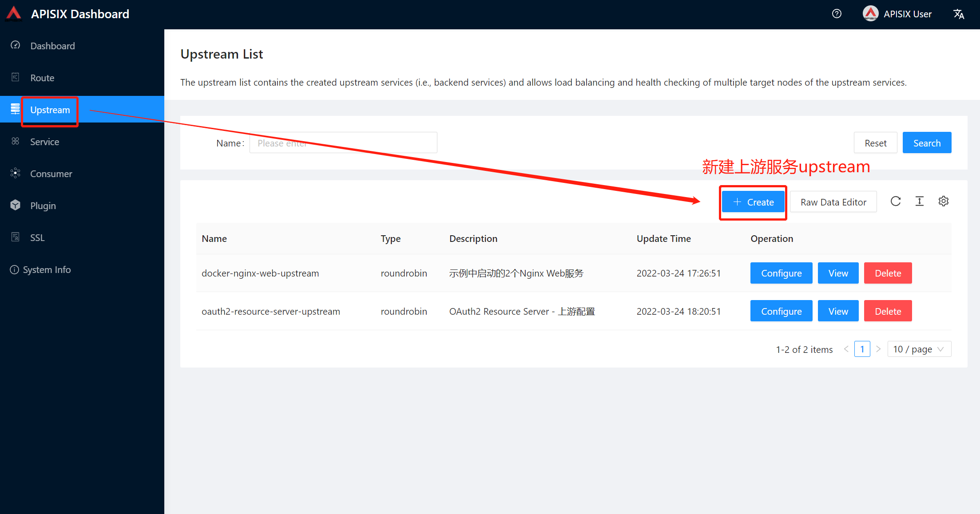Click the APISIX User avatar
The width and height of the screenshot is (980, 514).
click(x=871, y=14)
